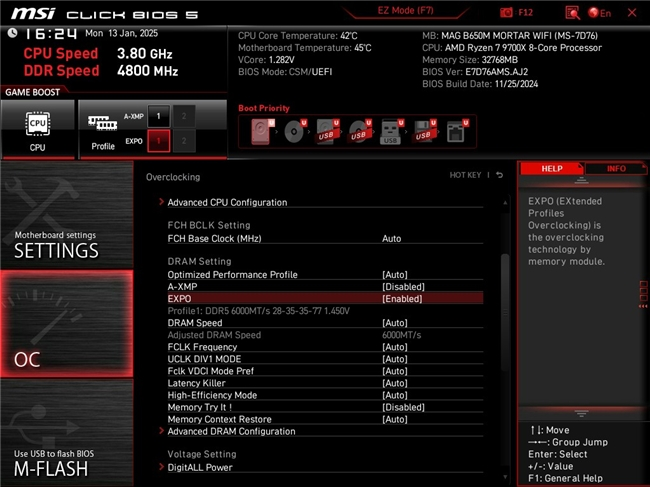The image size is (650, 487).
Task: Open the DRAM Speed Auto dropdown
Action: (394, 323)
